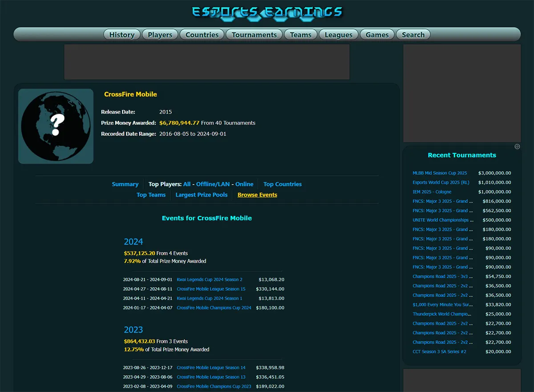Open CrossFire Mobile League Season 14
The width and height of the screenshot is (534, 392).
click(x=211, y=368)
